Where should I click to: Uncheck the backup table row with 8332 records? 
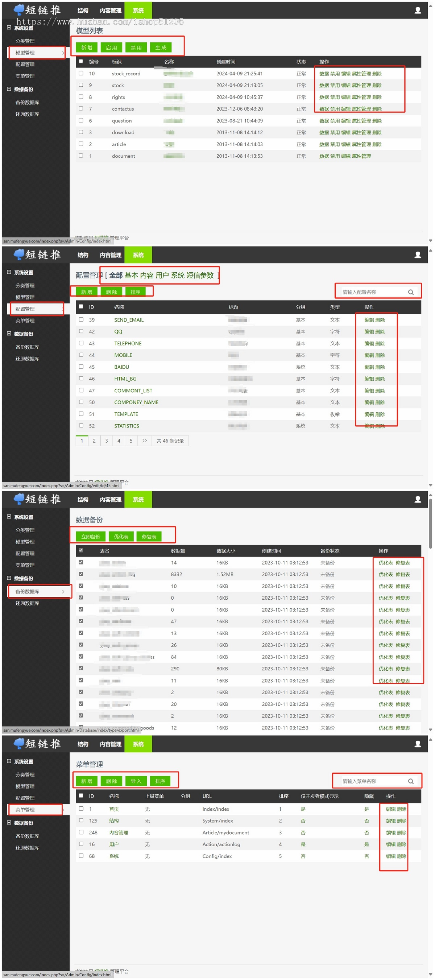(81, 574)
